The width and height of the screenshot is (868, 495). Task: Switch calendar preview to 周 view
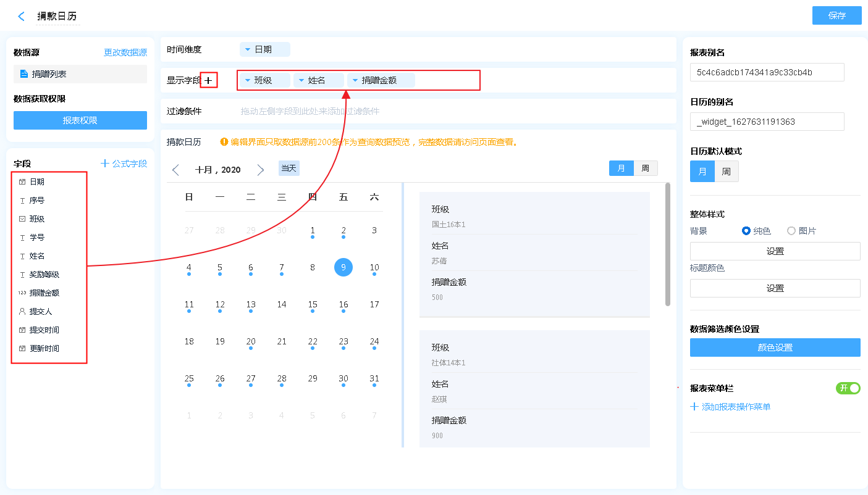coord(645,168)
